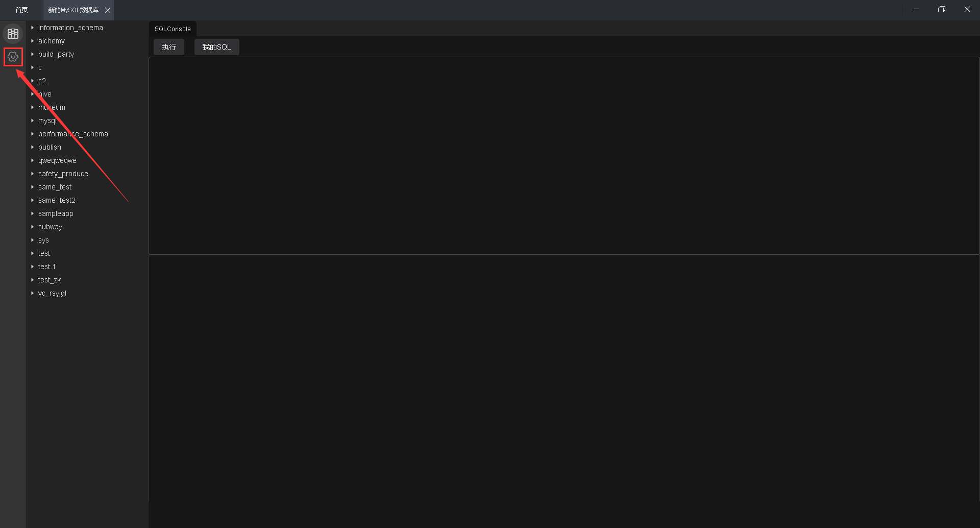Select the test_zk database entry
Screen dimensions: 980x528
coord(50,280)
